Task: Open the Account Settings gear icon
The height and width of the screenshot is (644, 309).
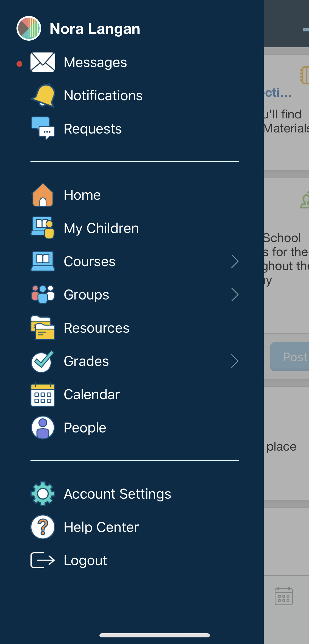Action: coord(43,494)
